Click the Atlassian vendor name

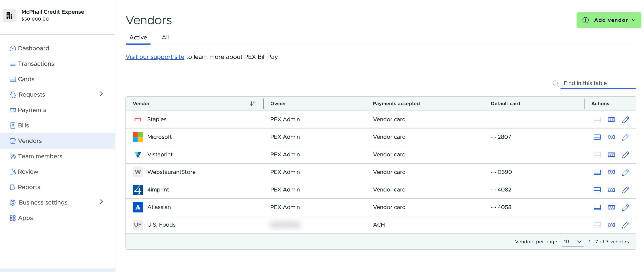[x=159, y=207]
